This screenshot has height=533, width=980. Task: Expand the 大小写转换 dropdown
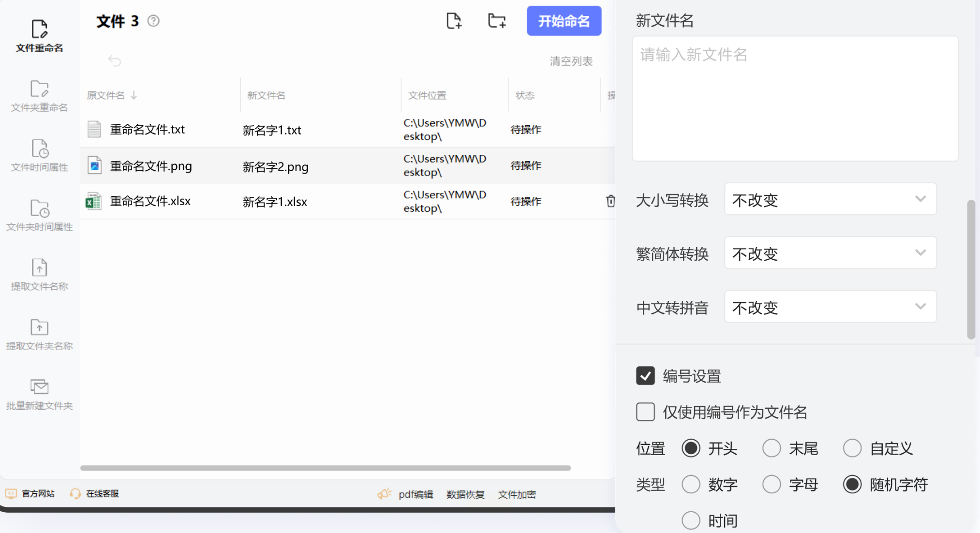tap(830, 199)
